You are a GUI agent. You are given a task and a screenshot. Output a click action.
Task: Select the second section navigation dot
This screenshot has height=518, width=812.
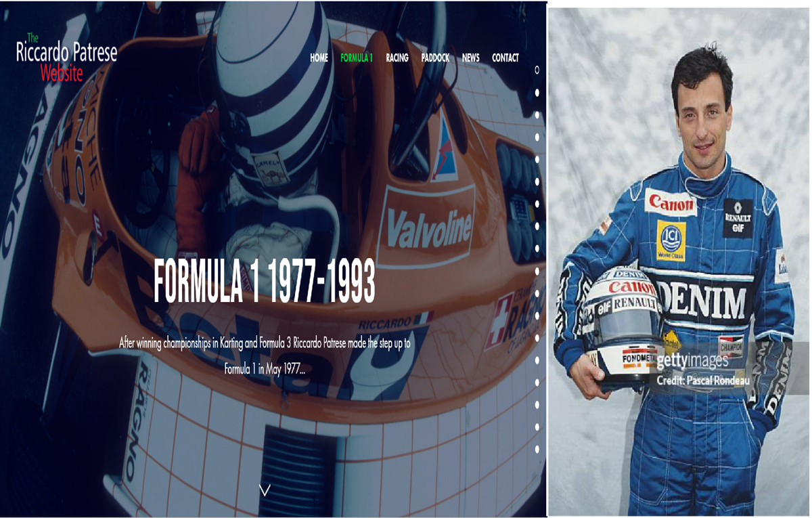[x=537, y=92]
